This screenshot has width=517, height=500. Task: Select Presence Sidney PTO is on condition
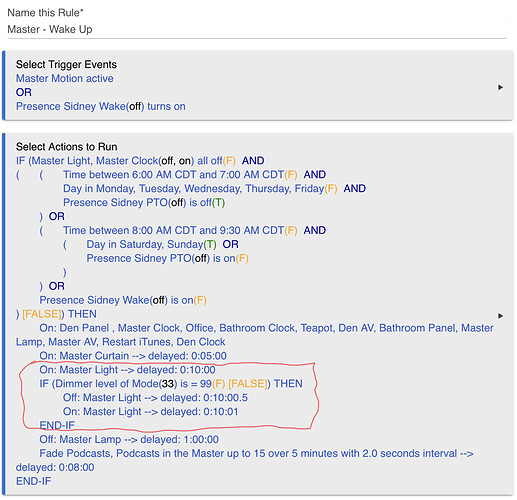coord(168,258)
